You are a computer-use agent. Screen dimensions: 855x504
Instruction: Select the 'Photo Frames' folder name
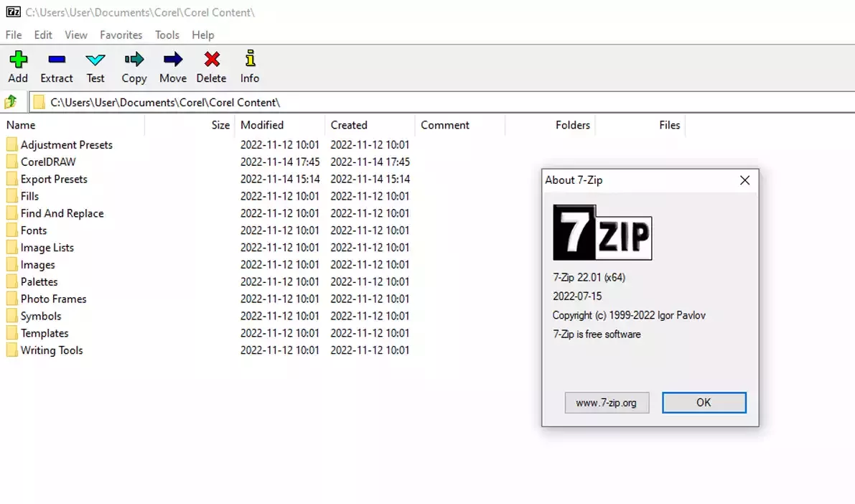pos(53,299)
